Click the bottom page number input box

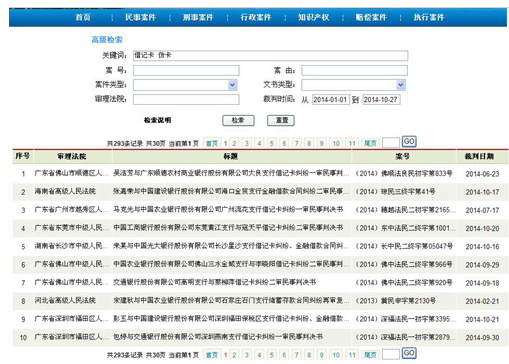391,354
